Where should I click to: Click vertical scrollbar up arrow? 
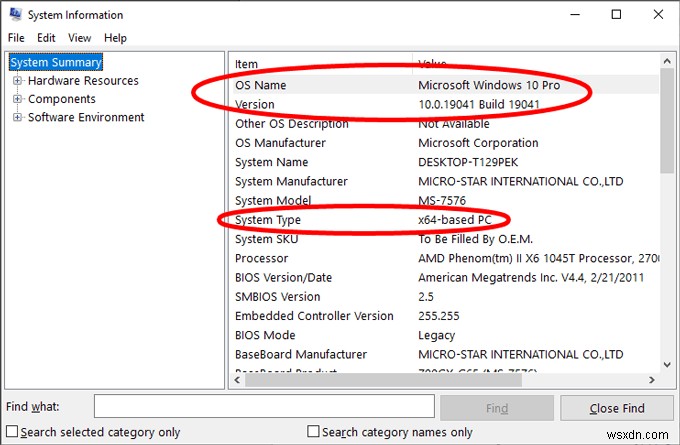point(667,62)
